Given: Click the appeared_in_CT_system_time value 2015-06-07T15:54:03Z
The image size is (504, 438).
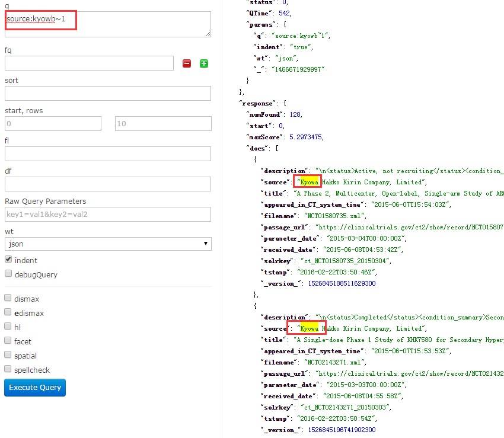Looking at the screenshot, I should point(410,204).
